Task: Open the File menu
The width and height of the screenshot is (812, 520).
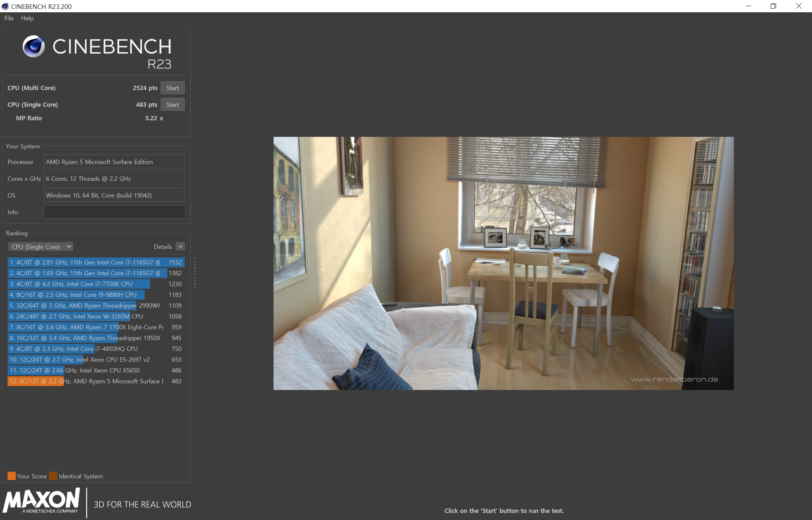Action: 9,18
